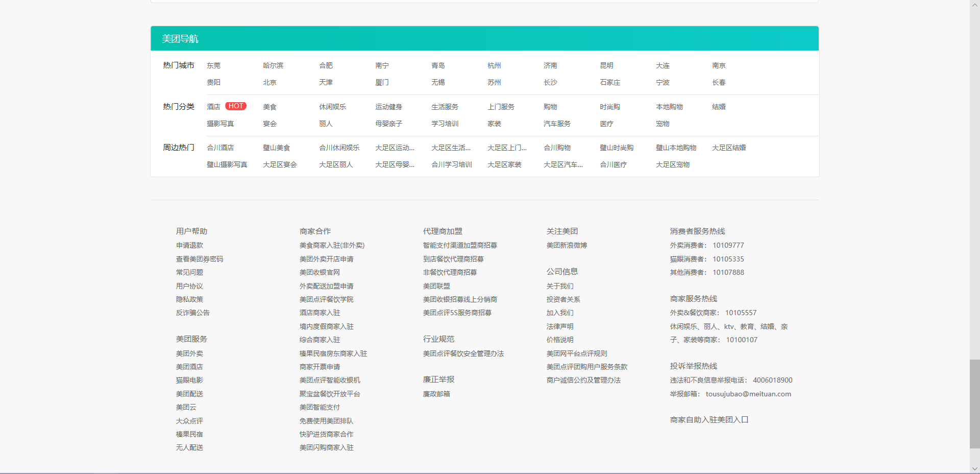This screenshot has height=474, width=980.
Task: Visit the 美团新浪微博 link
Action: coord(567,246)
